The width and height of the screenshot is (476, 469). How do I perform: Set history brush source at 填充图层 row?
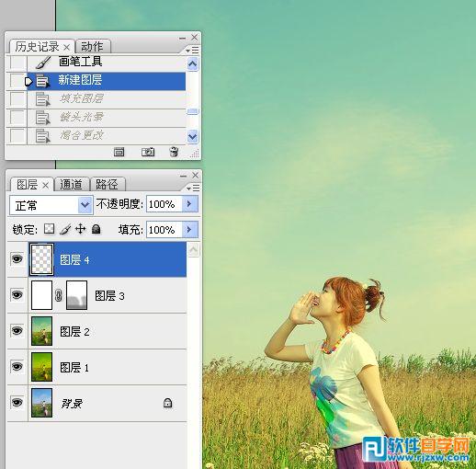[x=17, y=99]
